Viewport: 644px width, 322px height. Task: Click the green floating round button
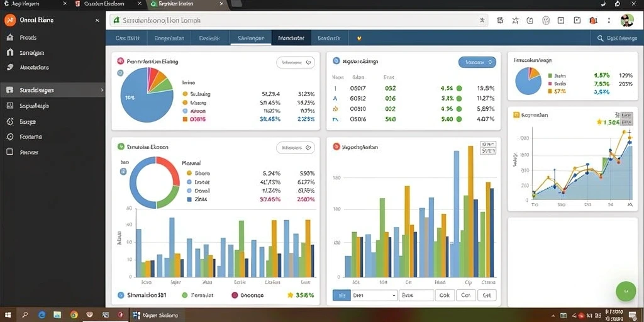[x=626, y=291]
